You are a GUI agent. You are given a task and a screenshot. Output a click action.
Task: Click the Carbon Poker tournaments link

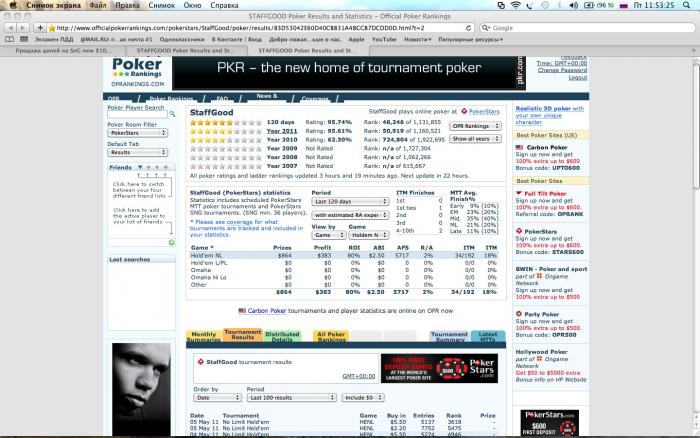[267, 311]
